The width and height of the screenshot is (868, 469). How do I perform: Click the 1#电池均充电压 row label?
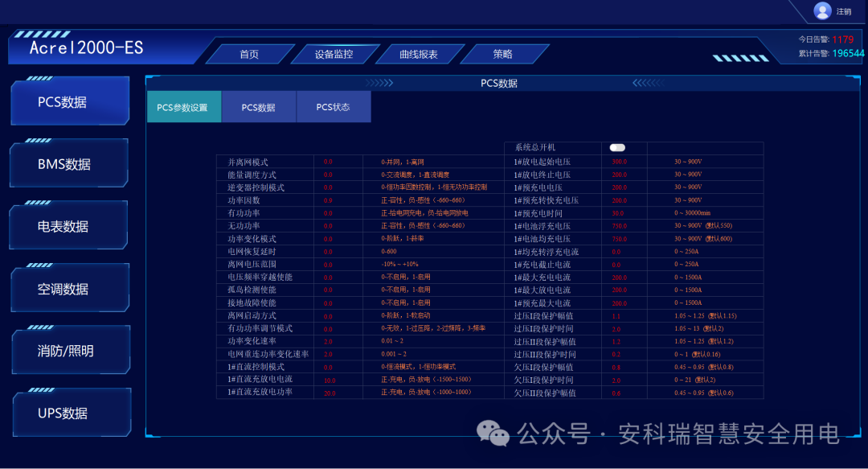click(542, 239)
